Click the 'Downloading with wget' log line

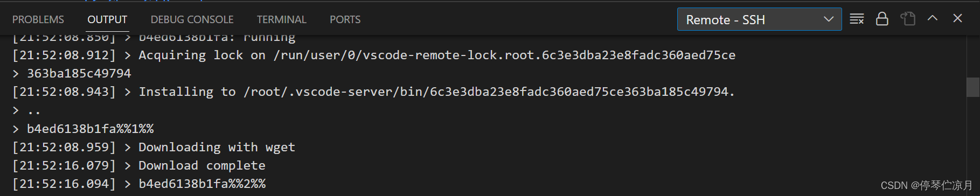pos(154,147)
